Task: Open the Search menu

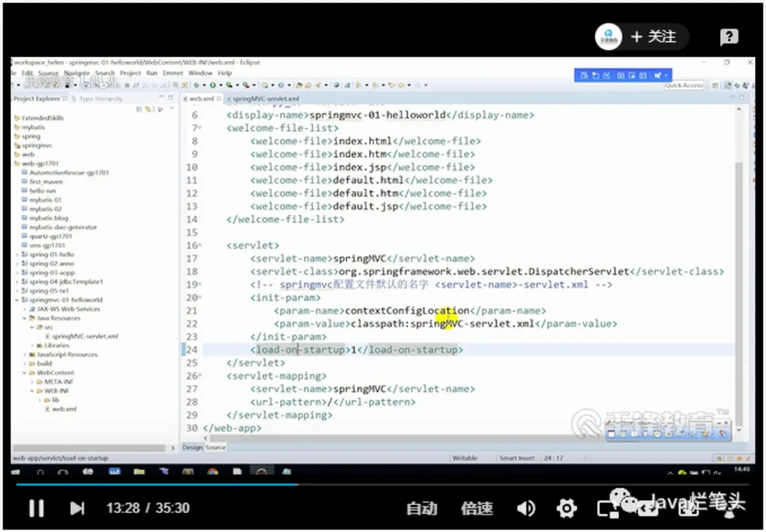Action: point(105,73)
